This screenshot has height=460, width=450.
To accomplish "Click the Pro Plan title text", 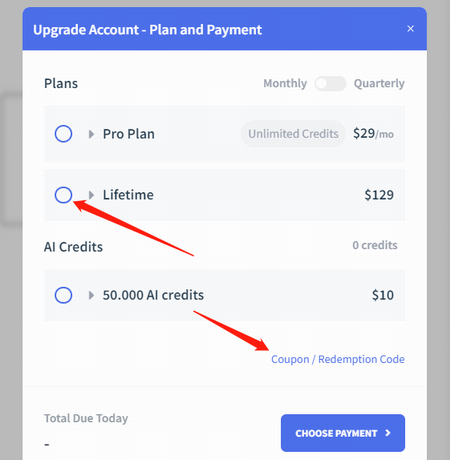I will coord(128,134).
